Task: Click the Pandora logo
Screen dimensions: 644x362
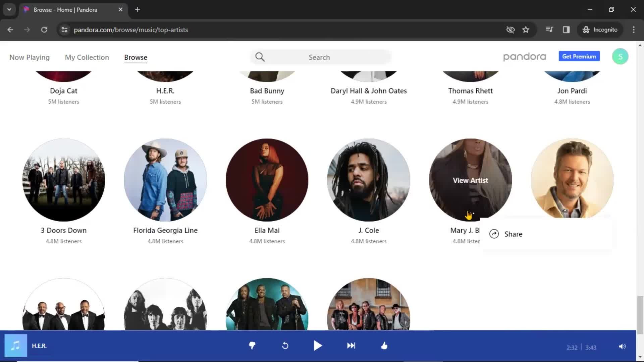Action: coord(525,57)
